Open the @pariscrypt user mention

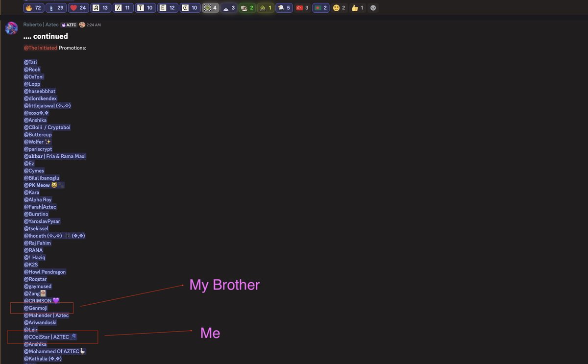click(x=38, y=149)
